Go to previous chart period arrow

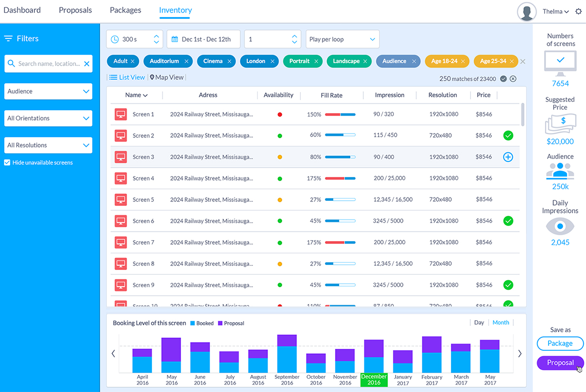[x=114, y=354]
